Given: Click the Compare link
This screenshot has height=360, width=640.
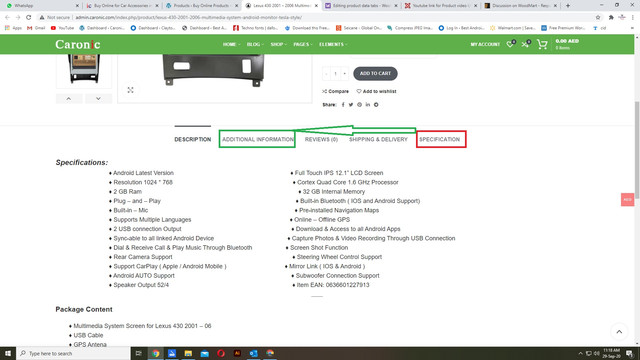Looking at the screenshot, I should coord(336,91).
